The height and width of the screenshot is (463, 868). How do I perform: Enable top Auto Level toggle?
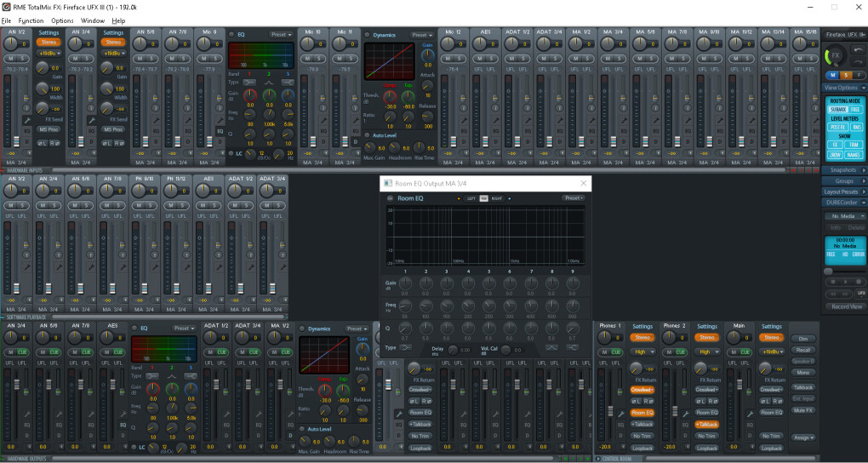pos(367,135)
